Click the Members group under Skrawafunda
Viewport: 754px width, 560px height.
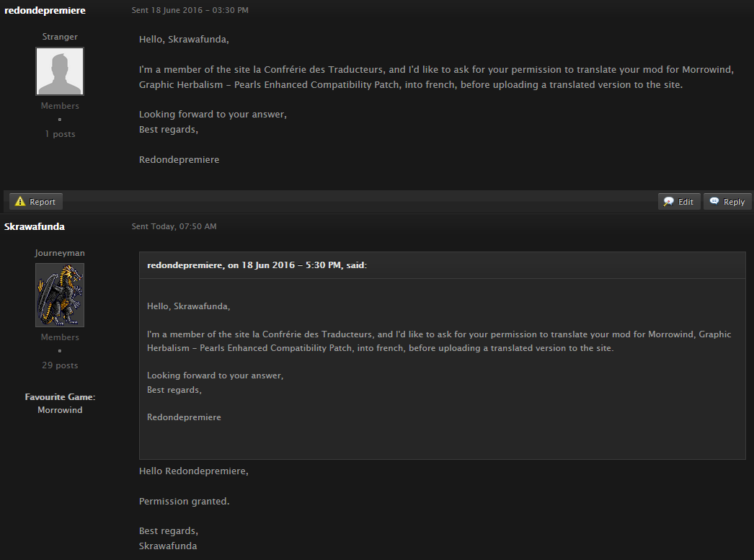pos(60,337)
